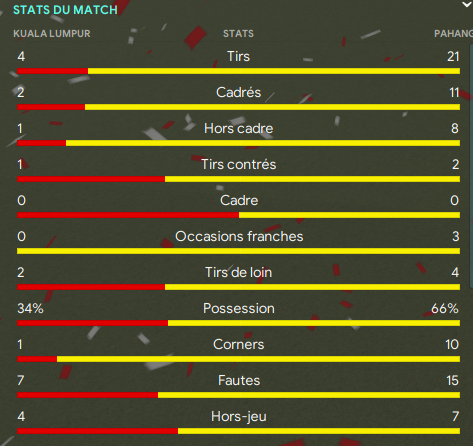
Task: Select the Cadrés stat label
Action: coord(239,92)
